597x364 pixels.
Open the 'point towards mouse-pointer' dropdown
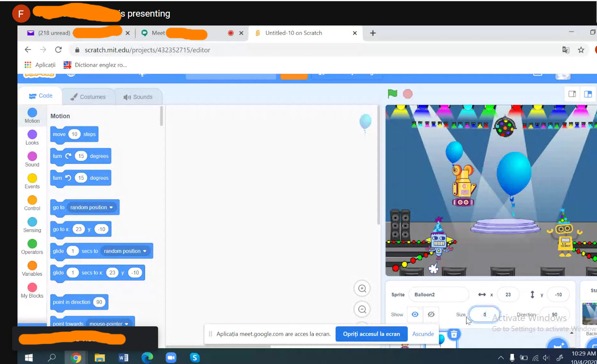point(126,324)
